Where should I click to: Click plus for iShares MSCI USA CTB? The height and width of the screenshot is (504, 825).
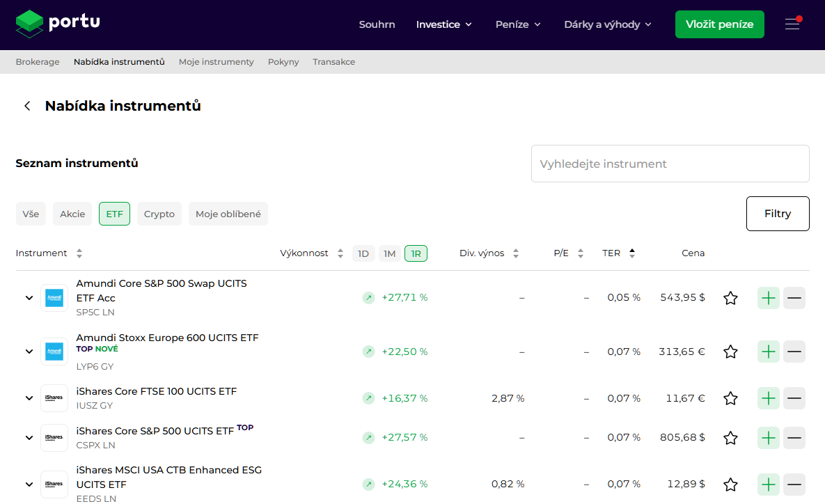click(768, 484)
